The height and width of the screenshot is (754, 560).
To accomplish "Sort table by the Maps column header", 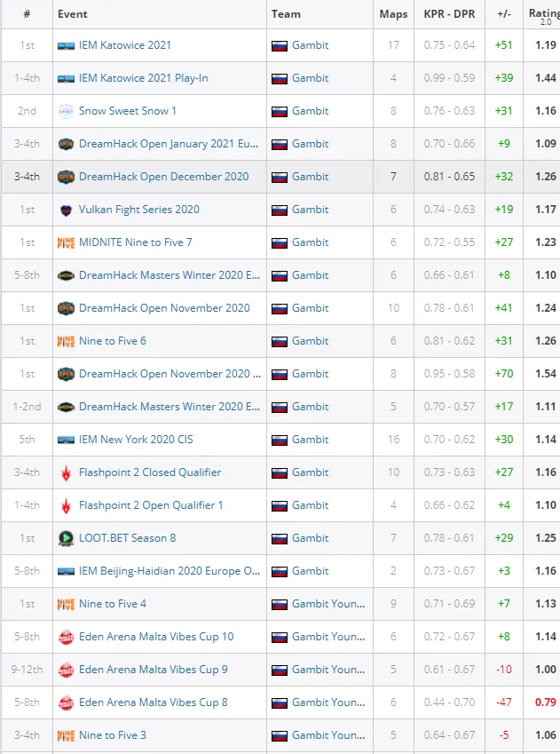I will tap(393, 14).
